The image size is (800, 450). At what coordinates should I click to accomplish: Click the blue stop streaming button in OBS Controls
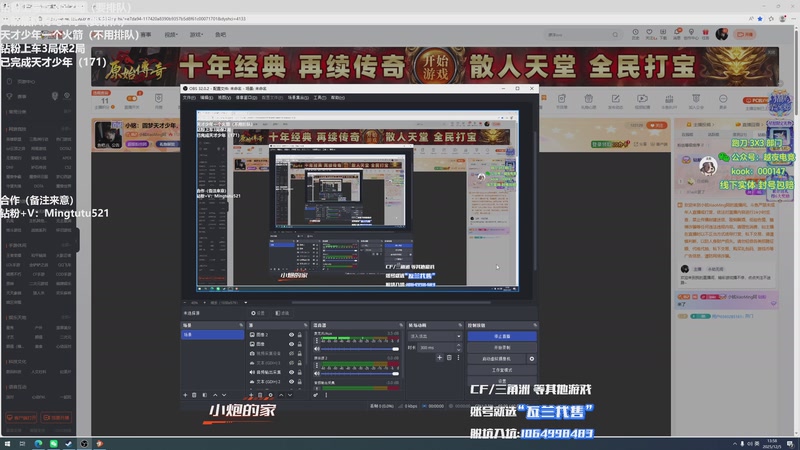coord(502,336)
